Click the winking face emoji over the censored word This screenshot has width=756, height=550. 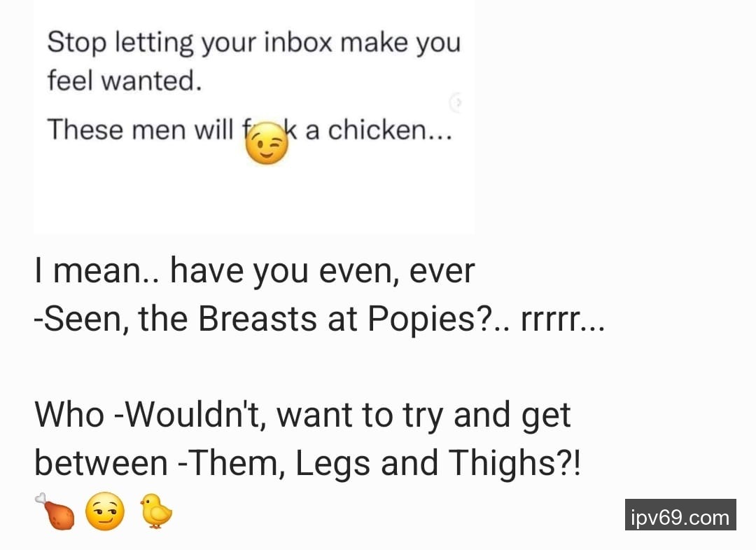pos(267,144)
